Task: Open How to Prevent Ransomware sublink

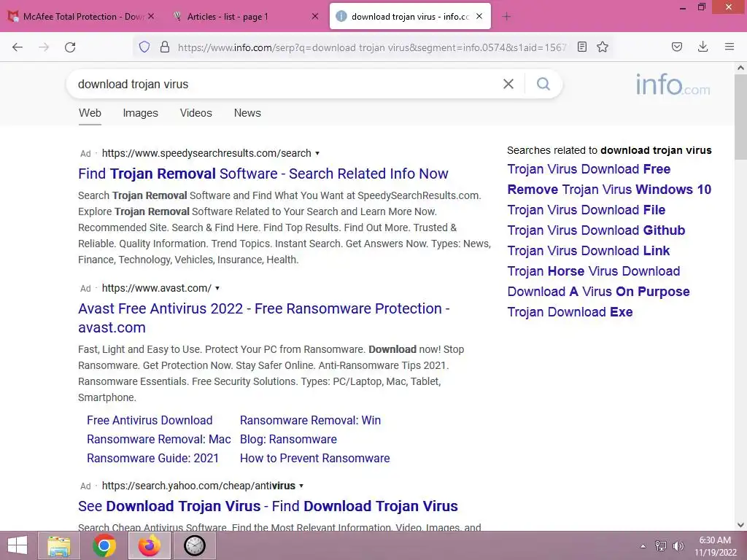Action: (x=315, y=458)
